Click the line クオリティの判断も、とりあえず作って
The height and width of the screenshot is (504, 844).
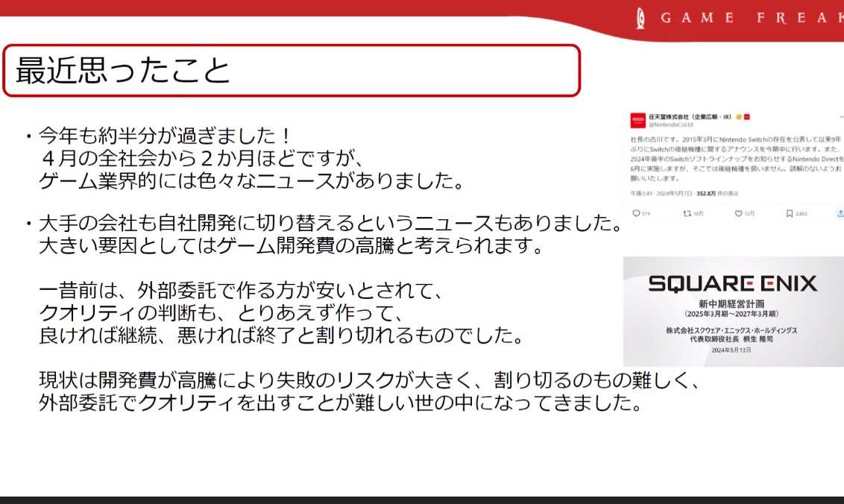click(221, 313)
